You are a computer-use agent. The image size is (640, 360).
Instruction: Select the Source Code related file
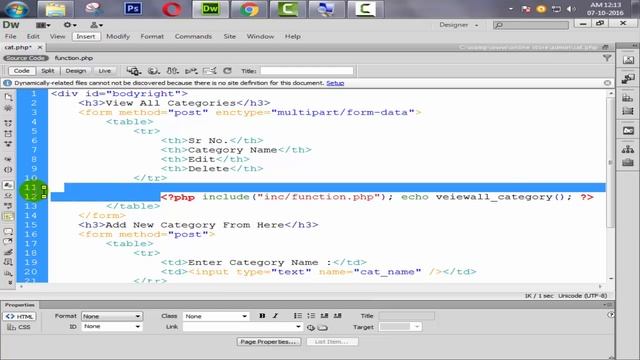[26, 58]
